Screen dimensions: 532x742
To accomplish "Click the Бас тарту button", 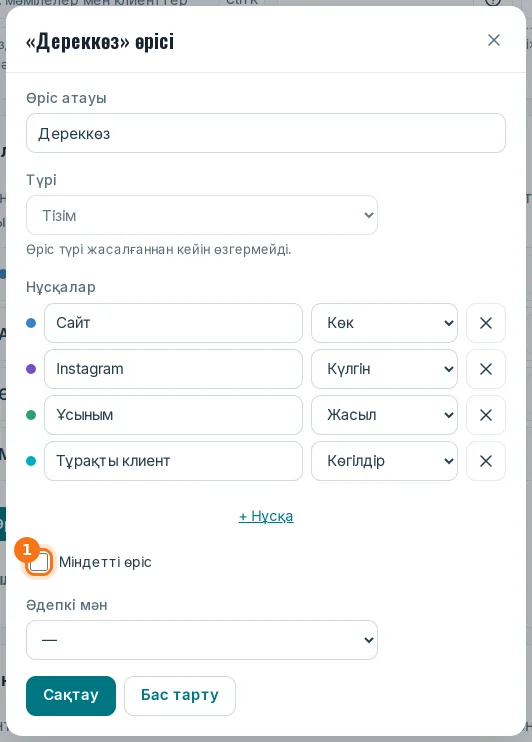I will click(x=180, y=696).
